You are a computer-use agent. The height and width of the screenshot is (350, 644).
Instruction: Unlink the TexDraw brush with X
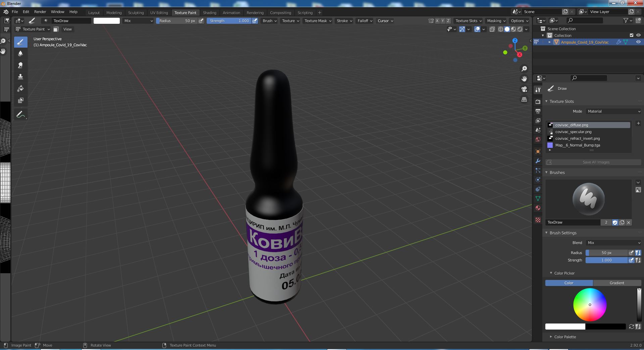(629, 222)
